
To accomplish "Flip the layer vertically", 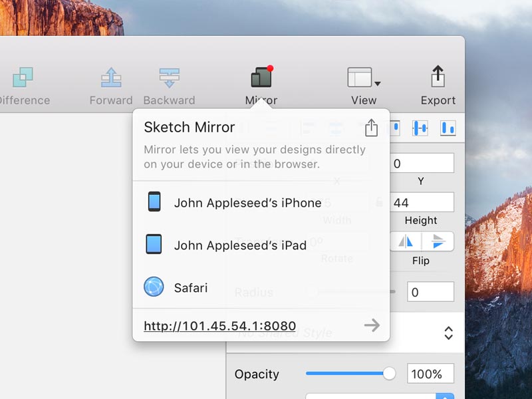I will click(438, 241).
